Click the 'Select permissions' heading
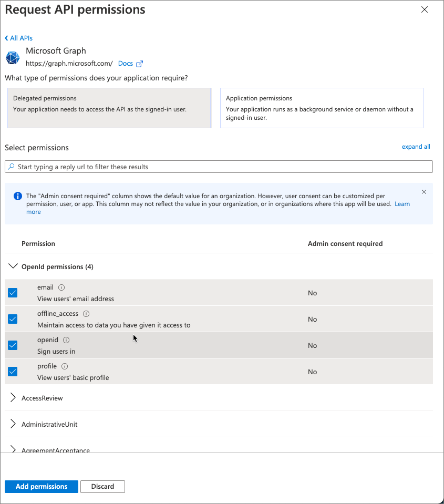The image size is (444, 504). click(x=37, y=148)
